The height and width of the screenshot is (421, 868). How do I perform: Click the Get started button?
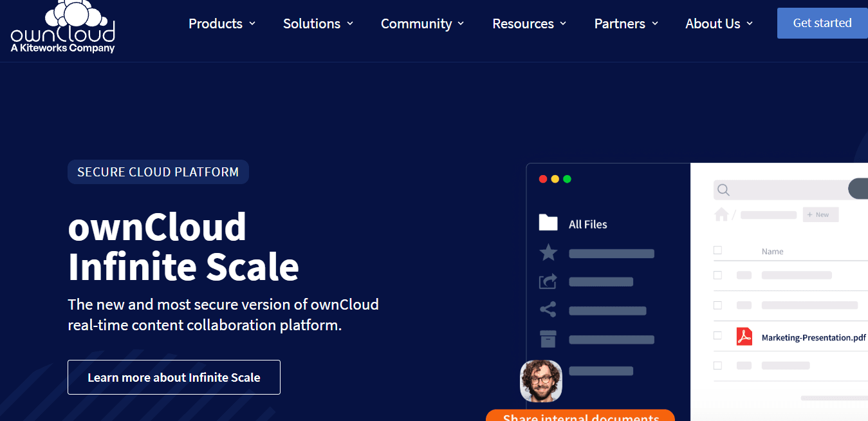tap(822, 23)
